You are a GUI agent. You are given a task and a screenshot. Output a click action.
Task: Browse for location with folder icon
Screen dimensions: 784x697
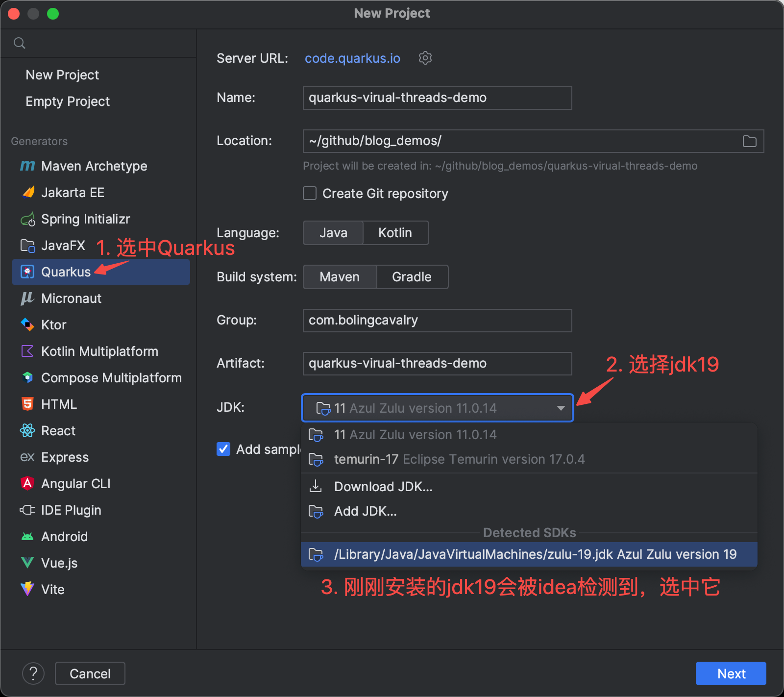point(750,141)
